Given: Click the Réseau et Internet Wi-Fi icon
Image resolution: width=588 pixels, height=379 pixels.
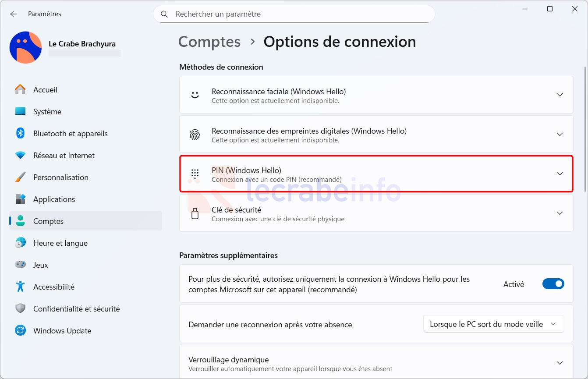Looking at the screenshot, I should click(x=20, y=155).
